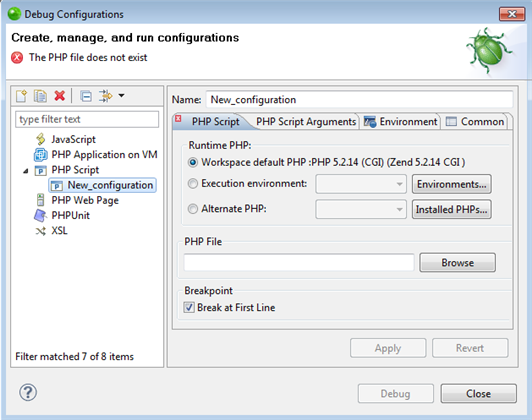Click the green bug icon in title bar
Viewport: 532px width, 420px height.
coord(14,14)
